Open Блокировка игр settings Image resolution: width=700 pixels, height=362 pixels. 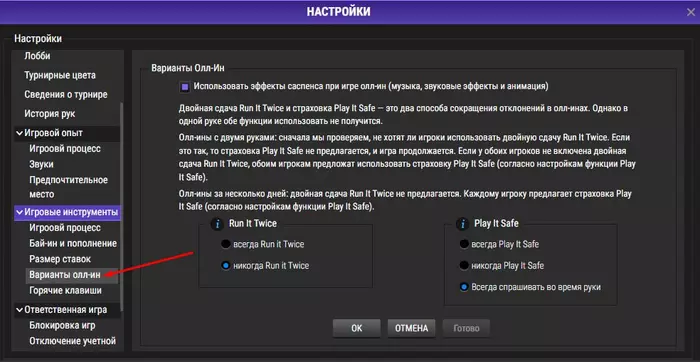click(62, 325)
